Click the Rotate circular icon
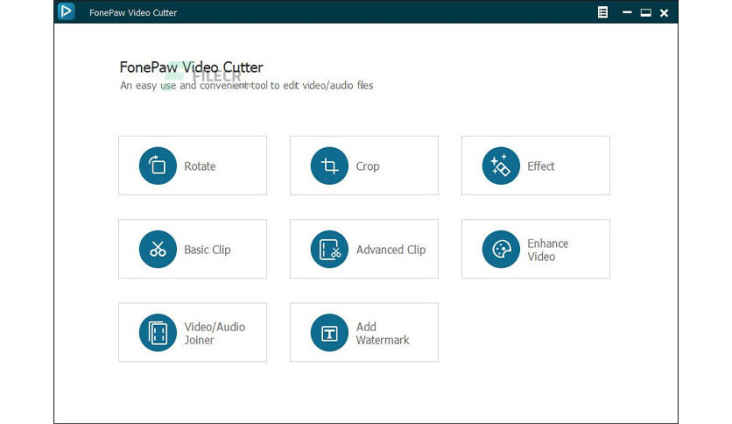 (157, 166)
